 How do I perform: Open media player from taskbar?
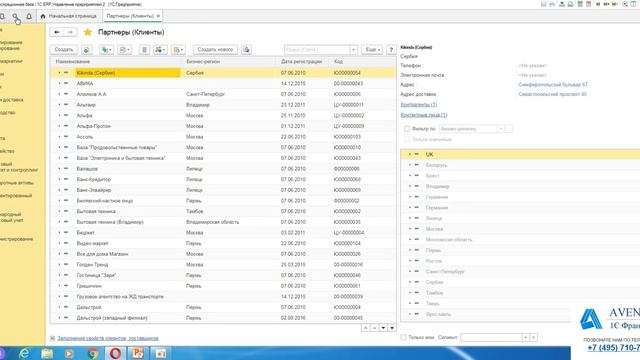[69, 353]
